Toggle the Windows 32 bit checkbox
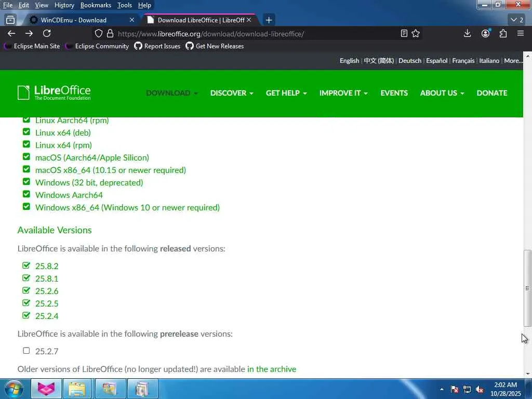The height and width of the screenshot is (399, 532). pos(26,181)
